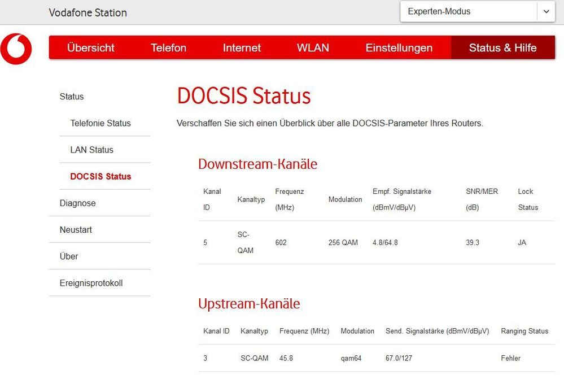Open Ereignisprotokoll in the sidebar
Screen dimensions: 564x392
[91, 283]
